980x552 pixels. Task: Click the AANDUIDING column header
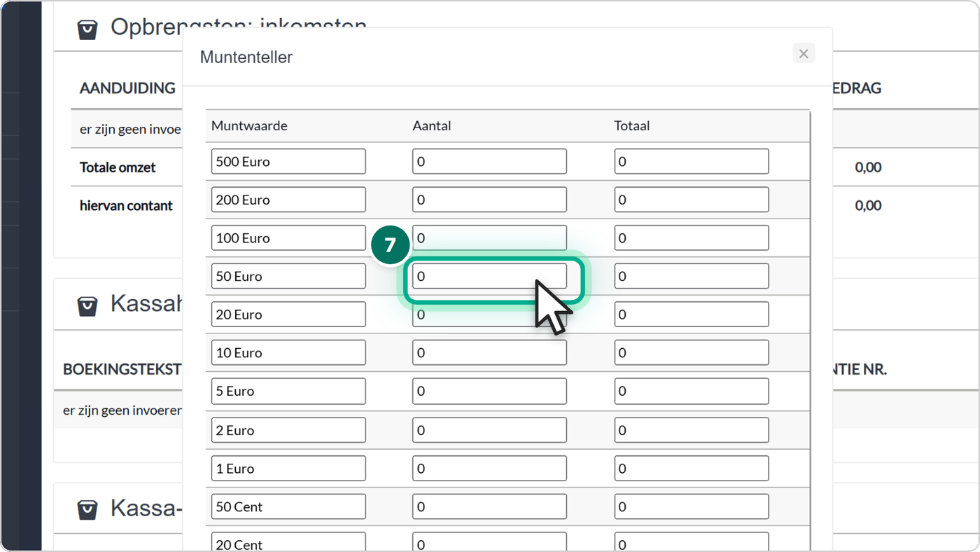coord(127,88)
